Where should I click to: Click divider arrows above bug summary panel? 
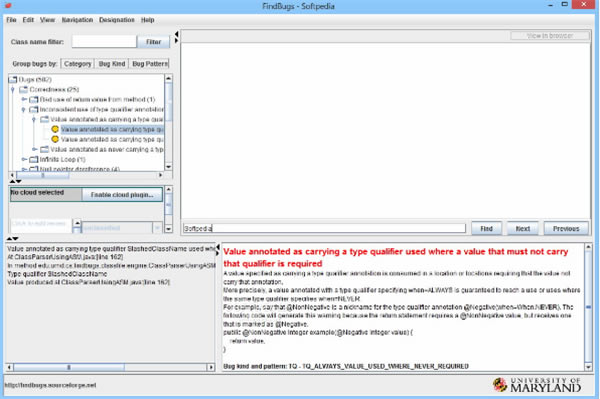[x=13, y=239]
